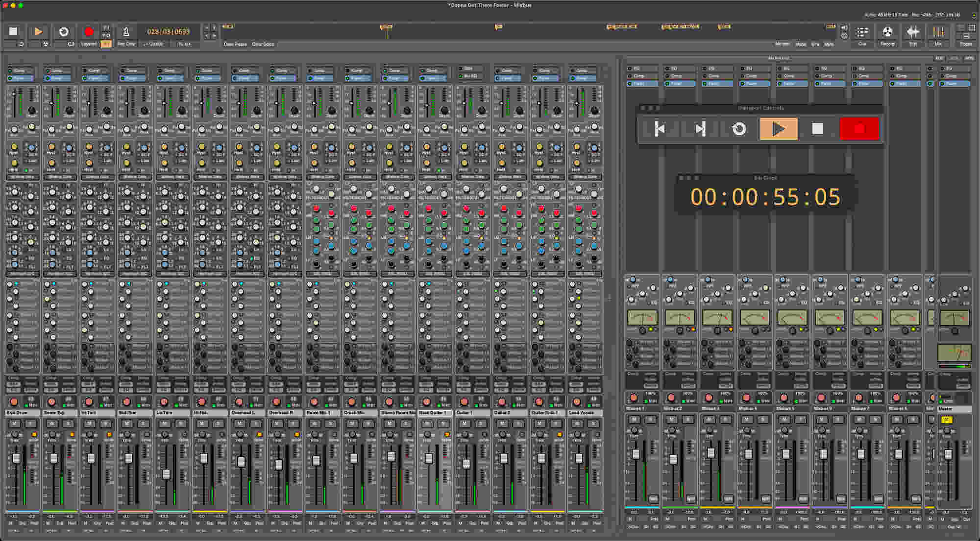This screenshot has width=980, height=541.
Task: Click the Clear Solos button
Action: point(264,44)
